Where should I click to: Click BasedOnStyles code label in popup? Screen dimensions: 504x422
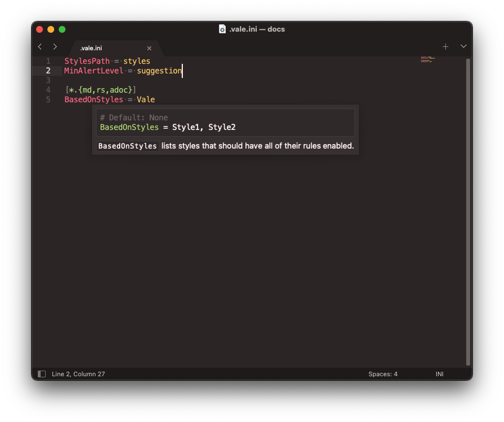(x=127, y=146)
